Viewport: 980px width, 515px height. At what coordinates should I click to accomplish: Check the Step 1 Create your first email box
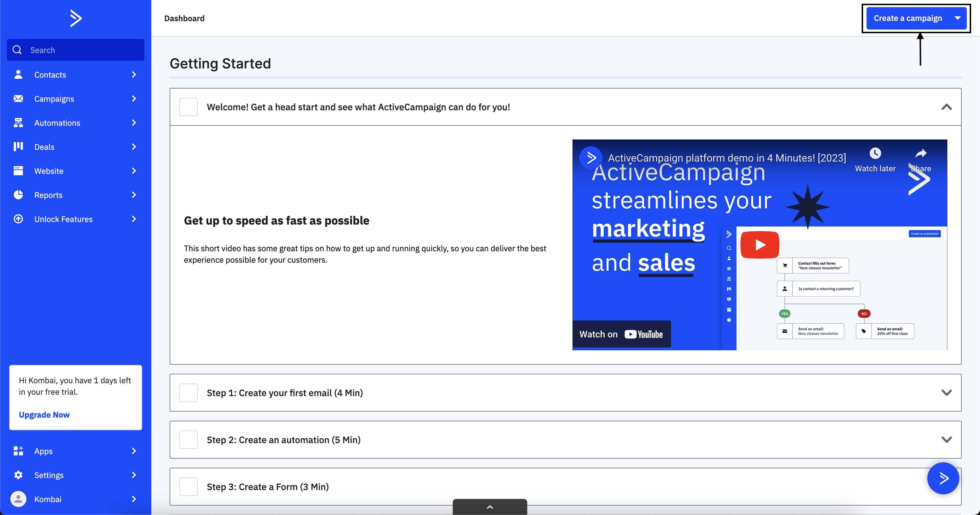188,392
